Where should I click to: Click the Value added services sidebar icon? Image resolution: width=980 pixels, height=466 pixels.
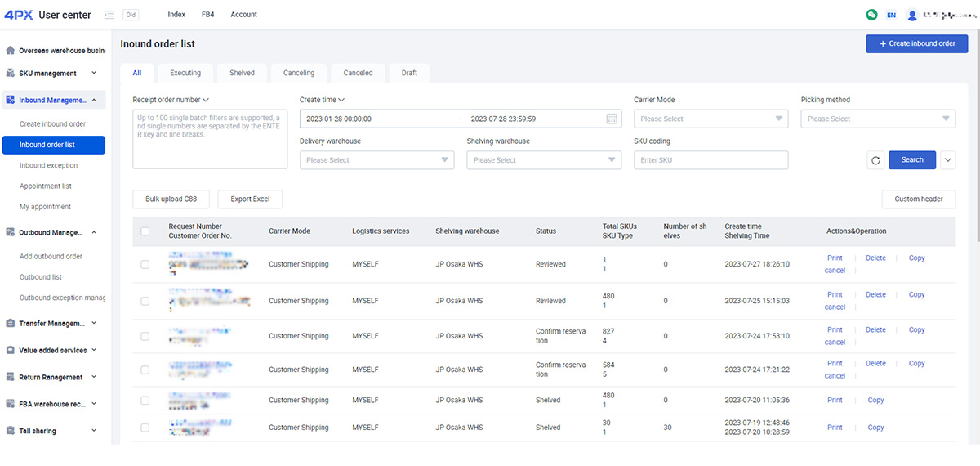[x=10, y=350]
